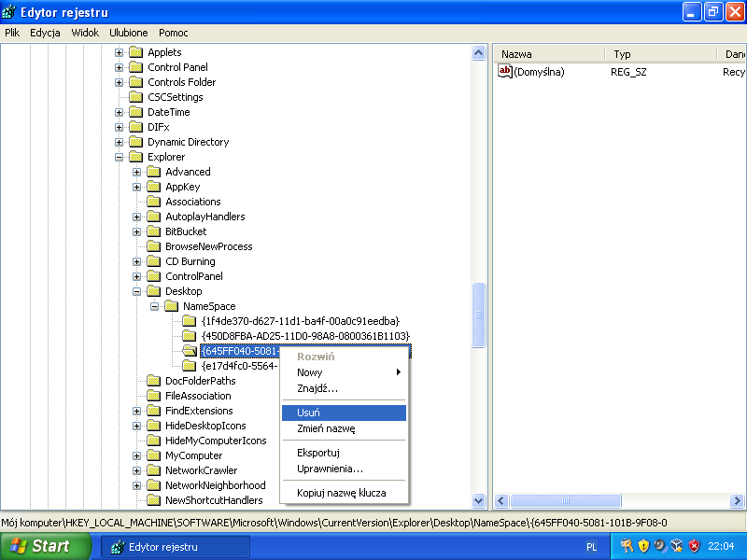Expand the NetworkNeighborhood tree node

[136, 485]
